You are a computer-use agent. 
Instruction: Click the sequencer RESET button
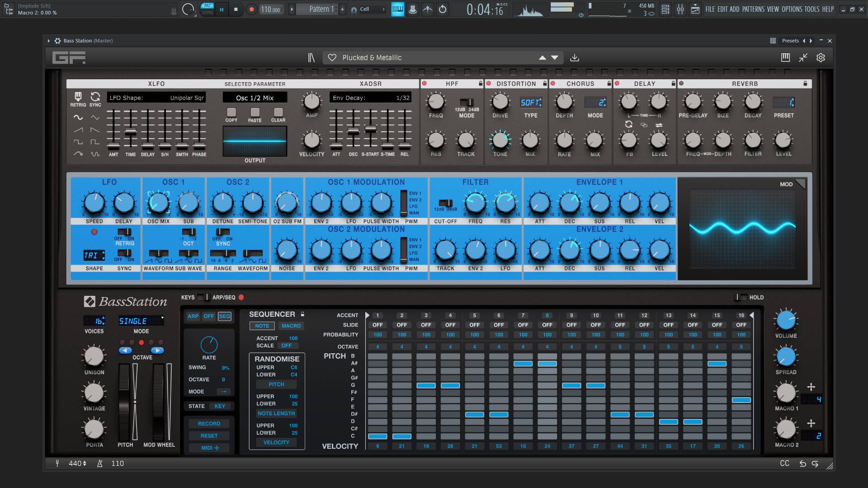(x=209, y=436)
